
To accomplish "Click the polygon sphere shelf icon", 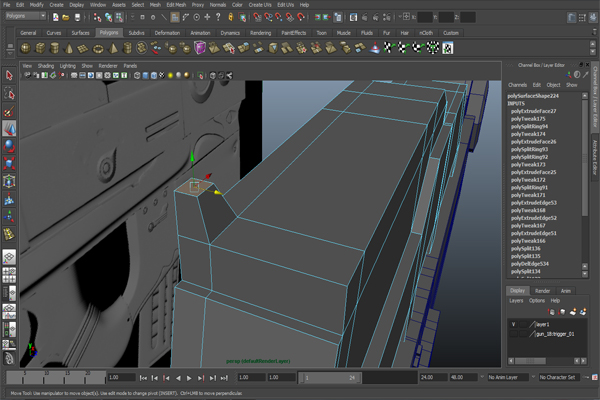I will click(x=25, y=48).
